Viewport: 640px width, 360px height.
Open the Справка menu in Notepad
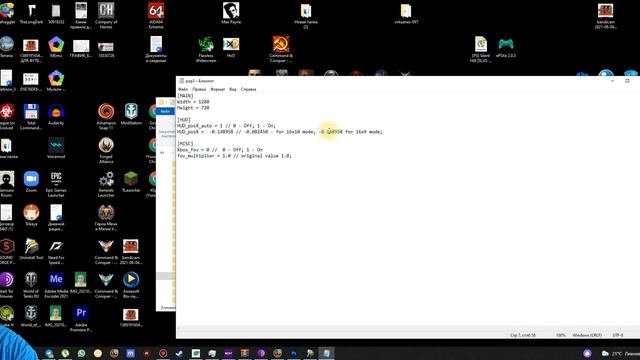click(x=248, y=89)
